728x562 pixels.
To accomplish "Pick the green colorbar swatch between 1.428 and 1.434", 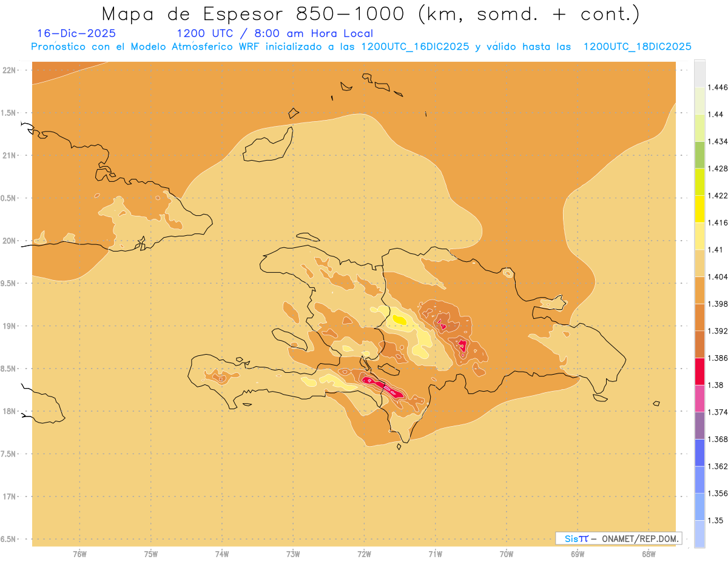I will click(x=699, y=155).
